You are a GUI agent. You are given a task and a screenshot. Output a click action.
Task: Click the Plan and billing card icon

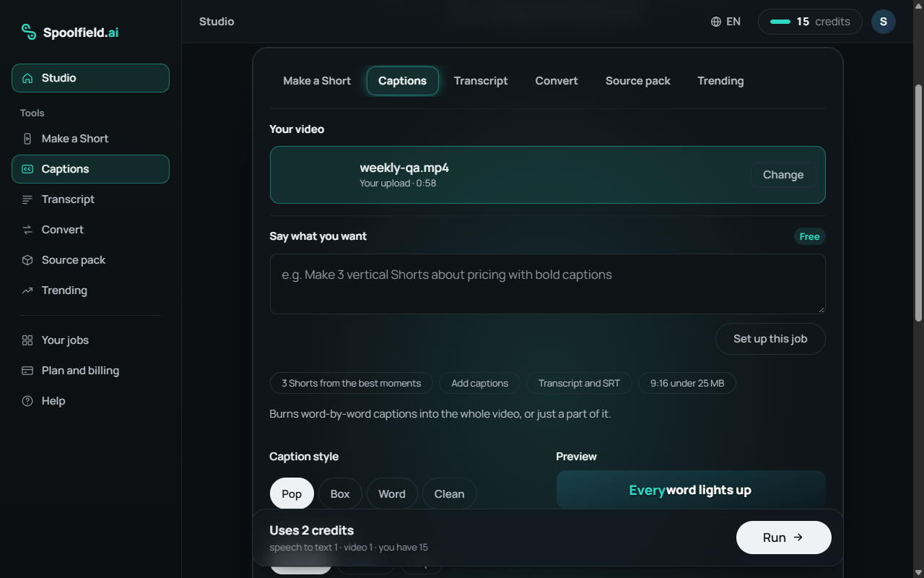coord(27,371)
